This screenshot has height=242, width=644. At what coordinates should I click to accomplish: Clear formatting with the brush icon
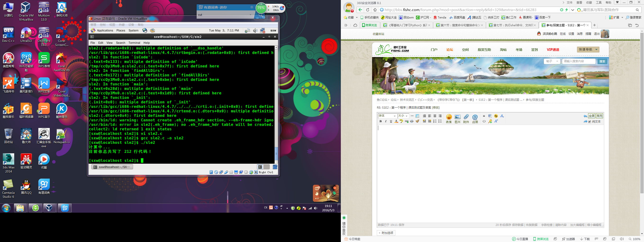coord(417,121)
